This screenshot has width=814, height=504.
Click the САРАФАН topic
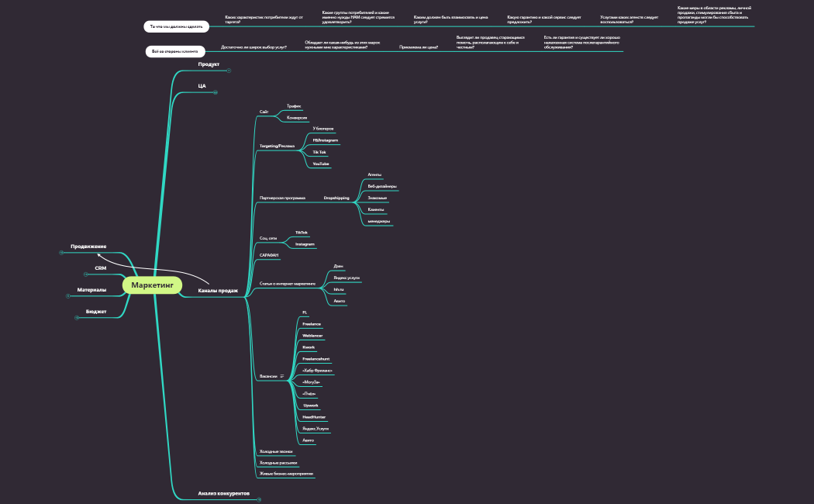(x=269, y=254)
